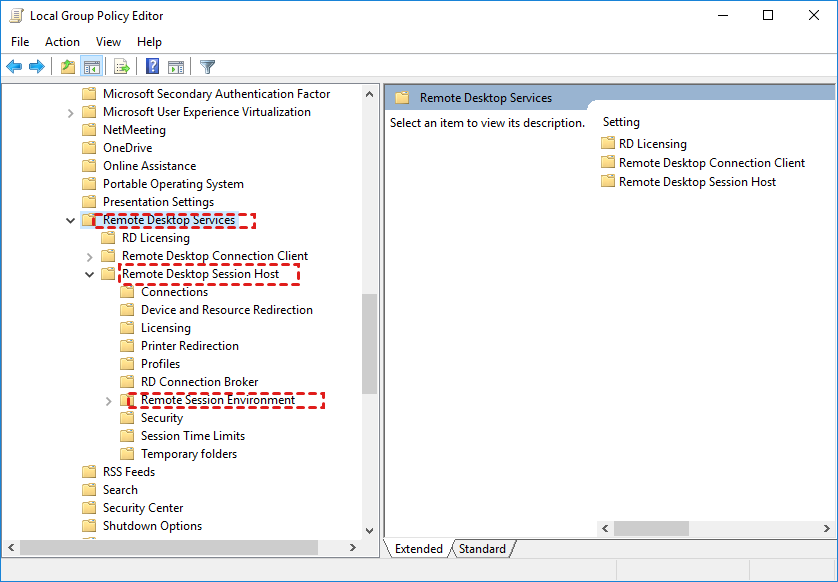Select Device and Resource Redirection folder
Image resolution: width=838 pixels, height=582 pixels.
click(227, 310)
